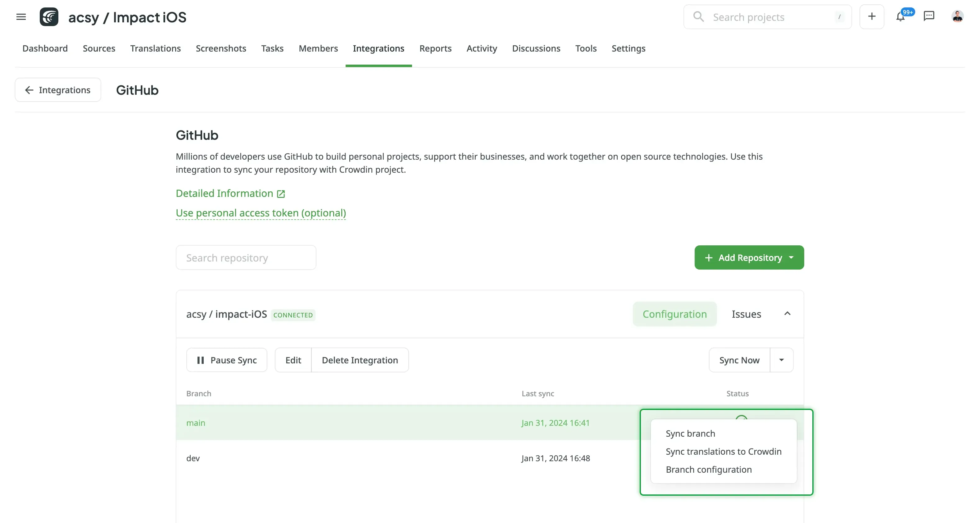Switch to the Issues tab

click(746, 314)
